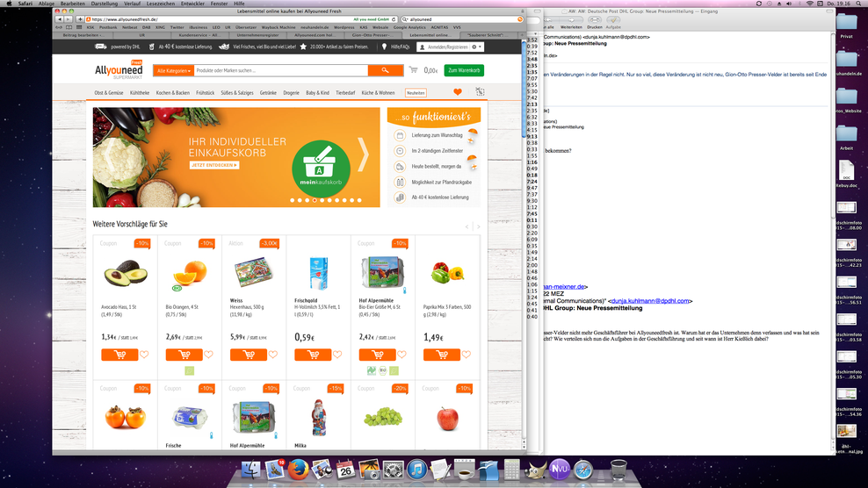The image size is (868, 488).
Task: Favorite Bio Orangen with heart toggle
Action: click(x=208, y=355)
